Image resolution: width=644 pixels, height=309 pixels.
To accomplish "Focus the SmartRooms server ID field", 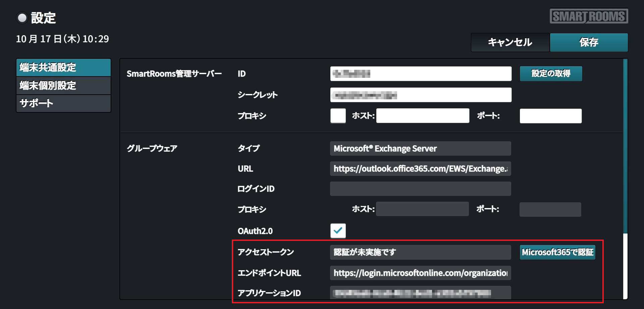I will click(421, 74).
